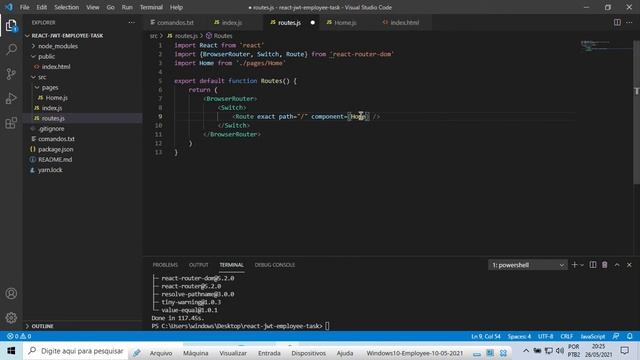Split the terminal panel
This screenshot has height=360, width=640.
click(x=593, y=265)
